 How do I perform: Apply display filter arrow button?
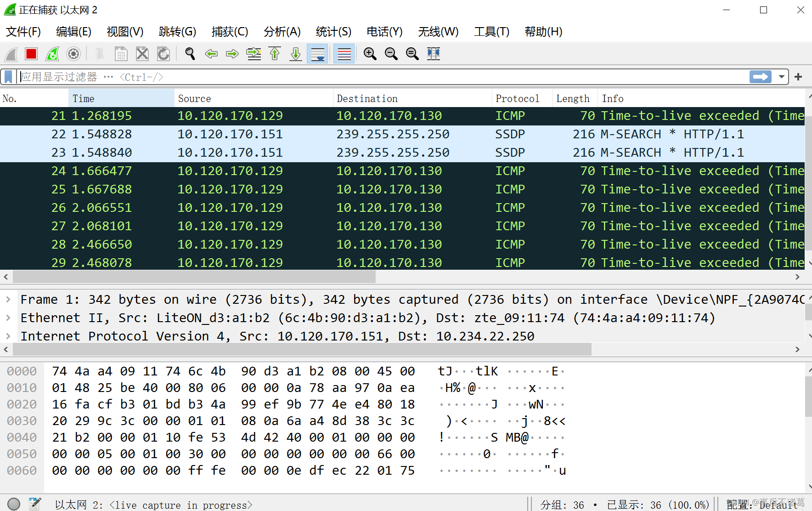pyautogui.click(x=761, y=77)
